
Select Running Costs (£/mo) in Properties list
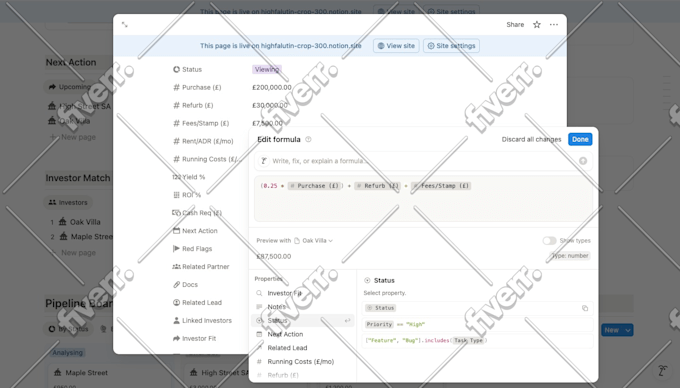pyautogui.click(x=303, y=362)
